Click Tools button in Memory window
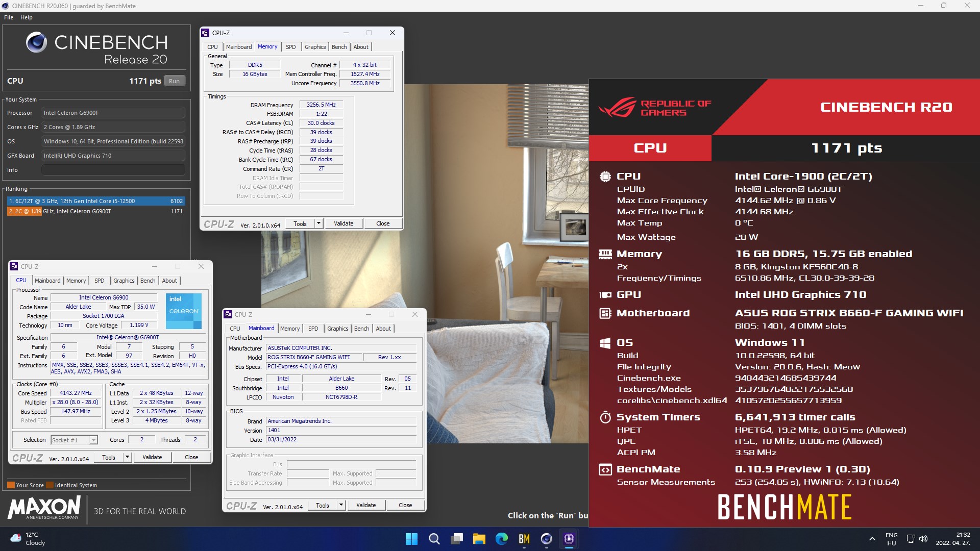The image size is (980, 551). [300, 223]
